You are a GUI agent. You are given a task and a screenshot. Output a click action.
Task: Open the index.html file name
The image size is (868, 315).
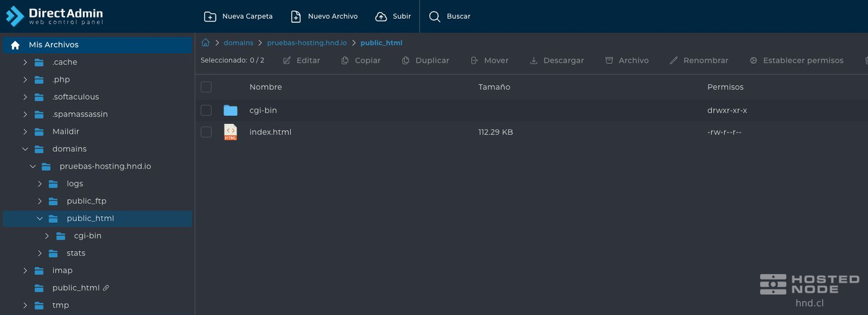click(270, 132)
